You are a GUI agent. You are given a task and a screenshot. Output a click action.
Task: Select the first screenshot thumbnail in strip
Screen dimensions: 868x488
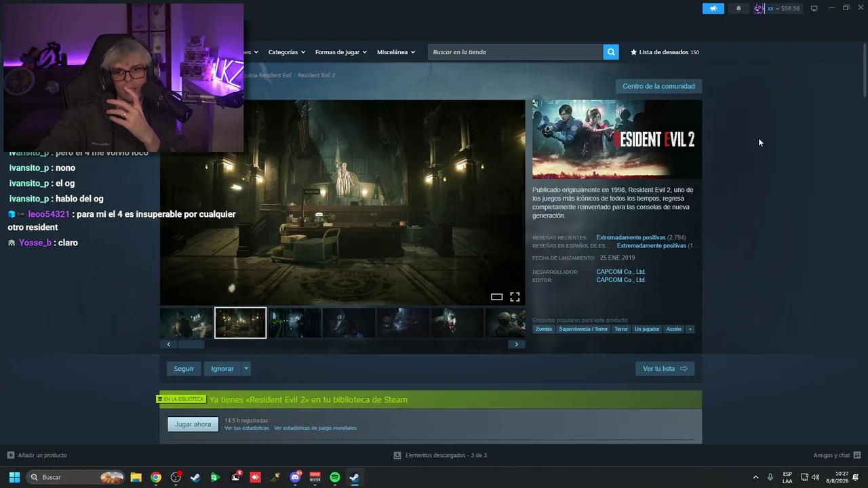click(x=186, y=323)
